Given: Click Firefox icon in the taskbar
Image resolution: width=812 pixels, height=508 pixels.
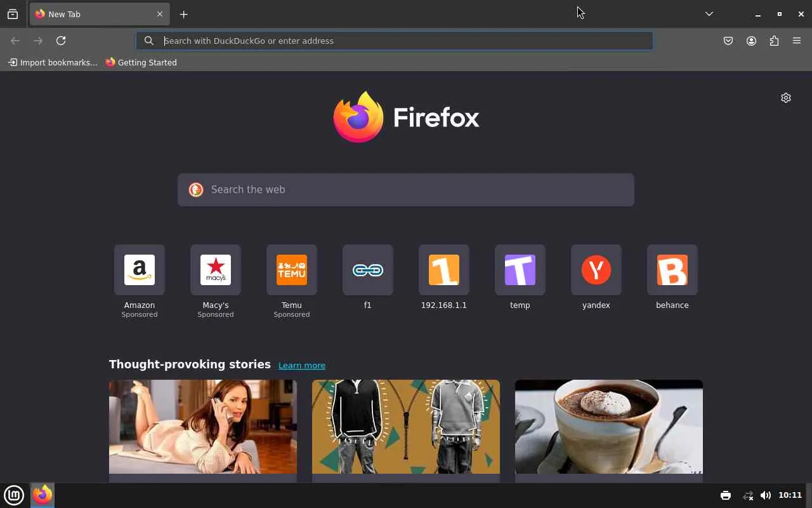Looking at the screenshot, I should point(43,495).
